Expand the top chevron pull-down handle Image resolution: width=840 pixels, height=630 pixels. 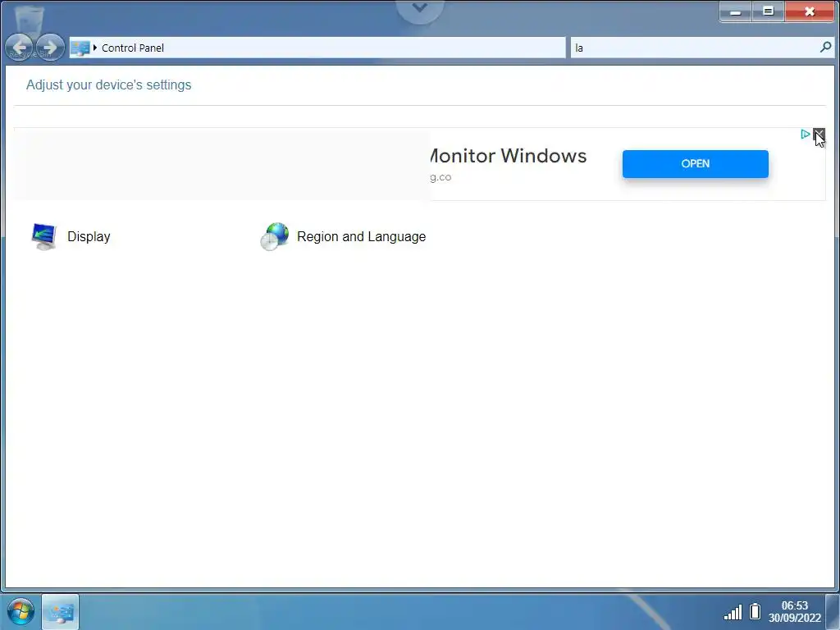420,8
